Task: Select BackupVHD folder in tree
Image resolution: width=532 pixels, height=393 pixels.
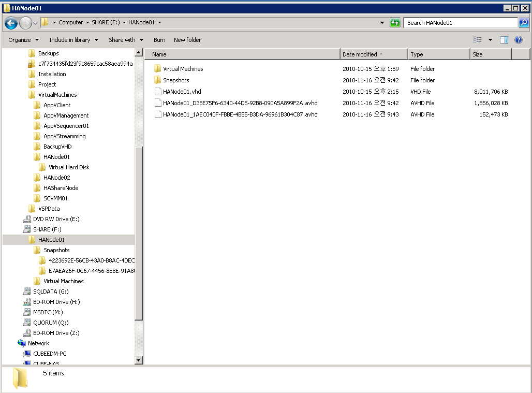Action: 57,147
